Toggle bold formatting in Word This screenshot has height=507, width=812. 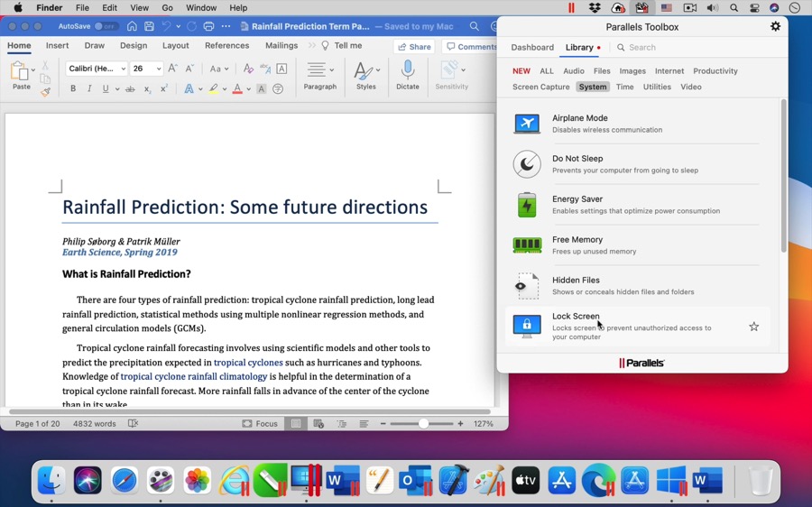(73, 89)
